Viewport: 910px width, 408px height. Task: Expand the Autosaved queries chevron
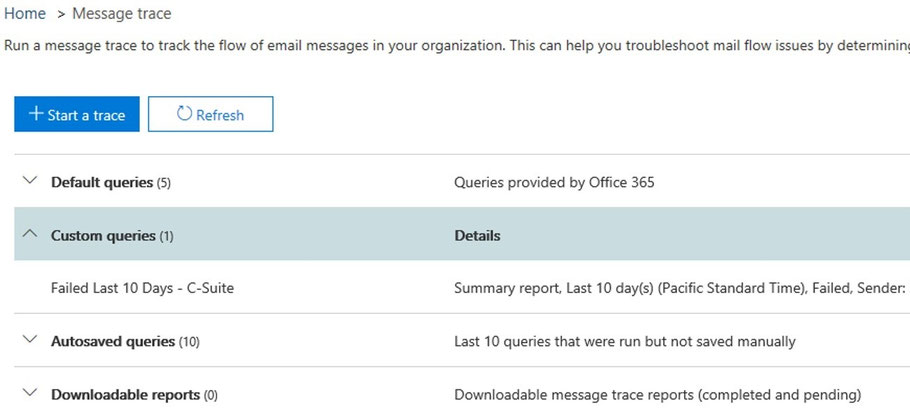[29, 340]
